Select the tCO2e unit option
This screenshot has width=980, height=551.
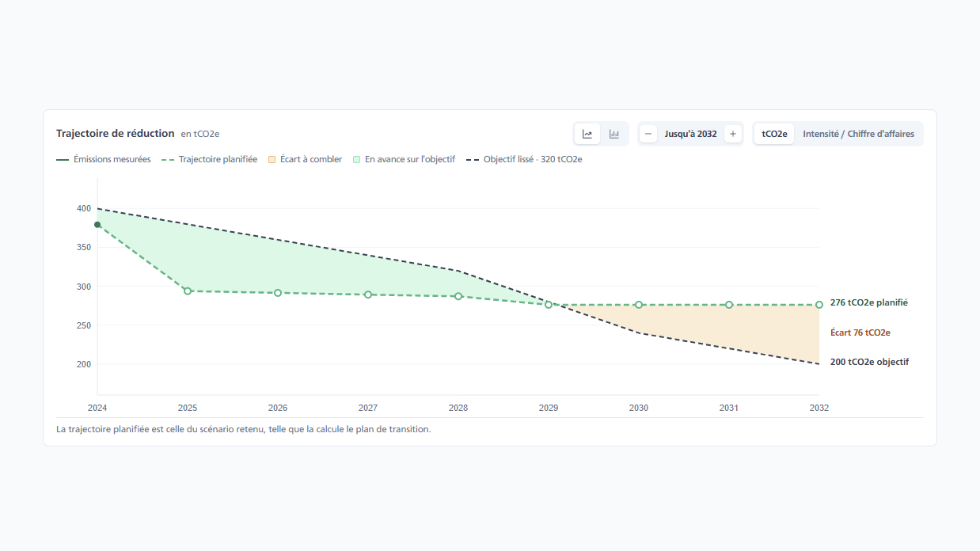[x=774, y=134]
